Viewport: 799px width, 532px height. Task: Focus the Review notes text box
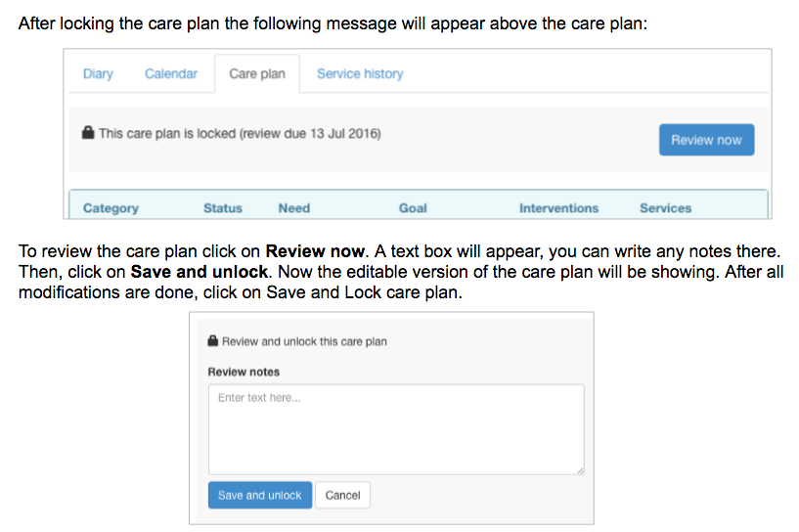[x=395, y=430]
